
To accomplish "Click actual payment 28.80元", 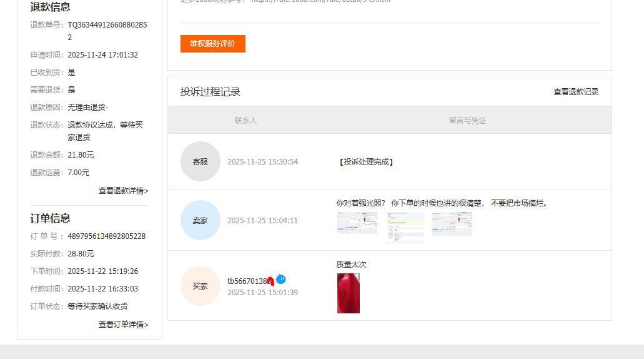I will 81,254.
